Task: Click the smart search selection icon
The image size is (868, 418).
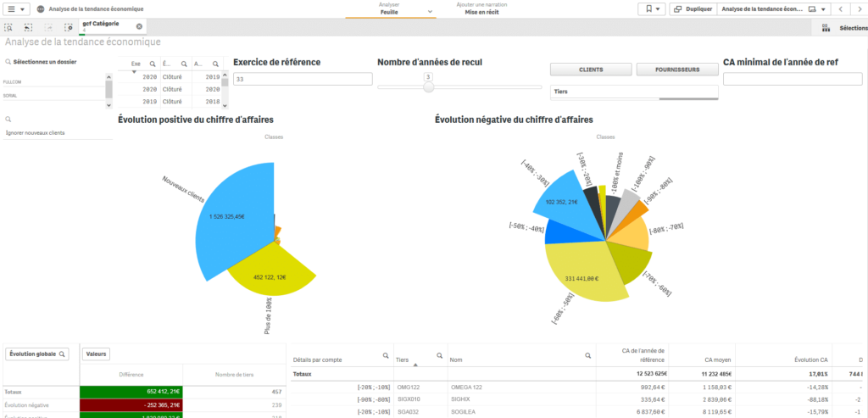Action: click(x=8, y=27)
